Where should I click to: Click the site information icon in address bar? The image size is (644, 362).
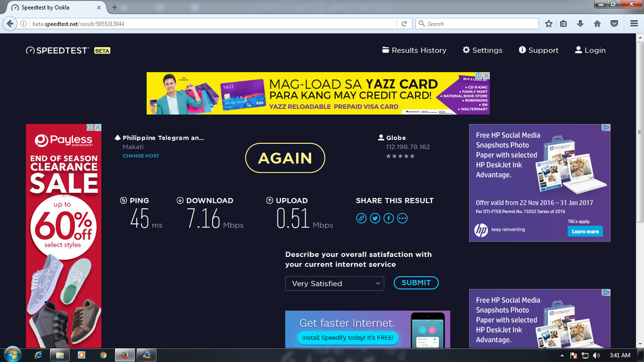tap(24, 24)
